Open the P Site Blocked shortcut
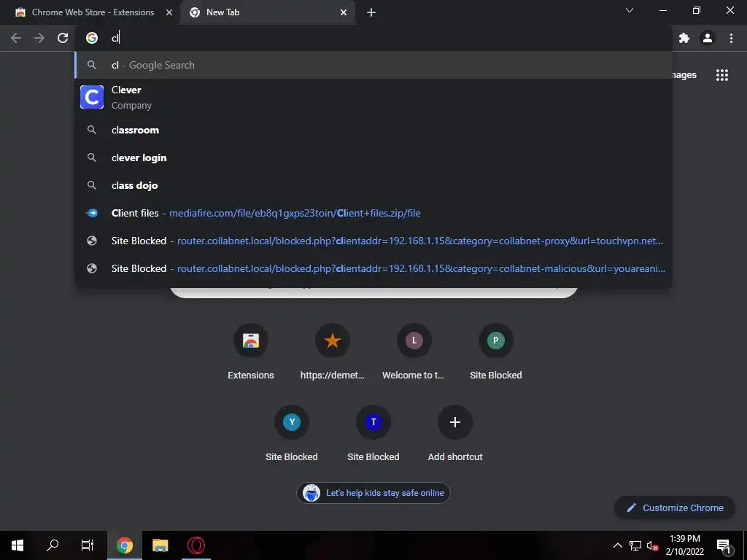747x560 pixels. pyautogui.click(x=495, y=351)
